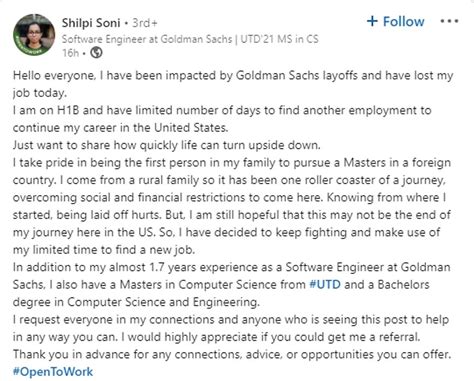Screen dimensions: 474x381
Task: Open the three-dot more options menu
Action: pos(449,21)
